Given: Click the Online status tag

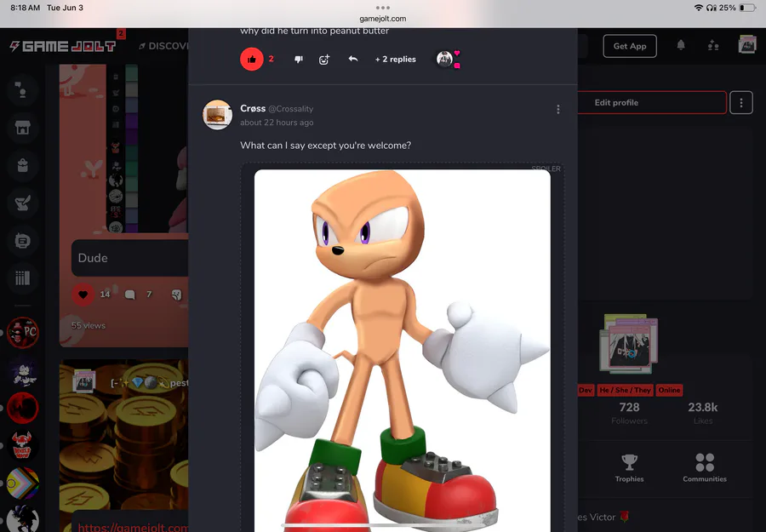Looking at the screenshot, I should pos(669,390).
